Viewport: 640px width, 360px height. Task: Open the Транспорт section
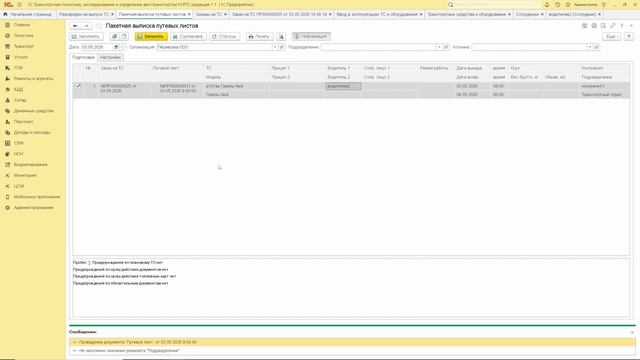pos(24,47)
